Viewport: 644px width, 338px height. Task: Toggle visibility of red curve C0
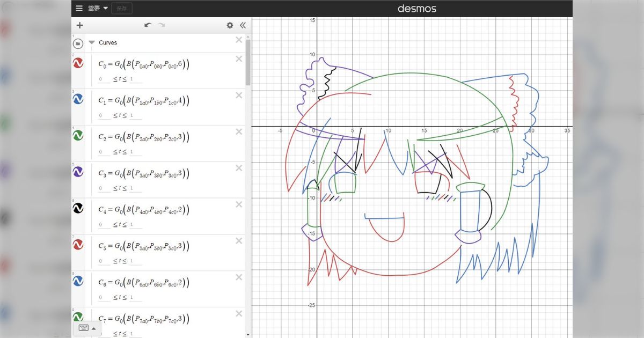(x=78, y=63)
